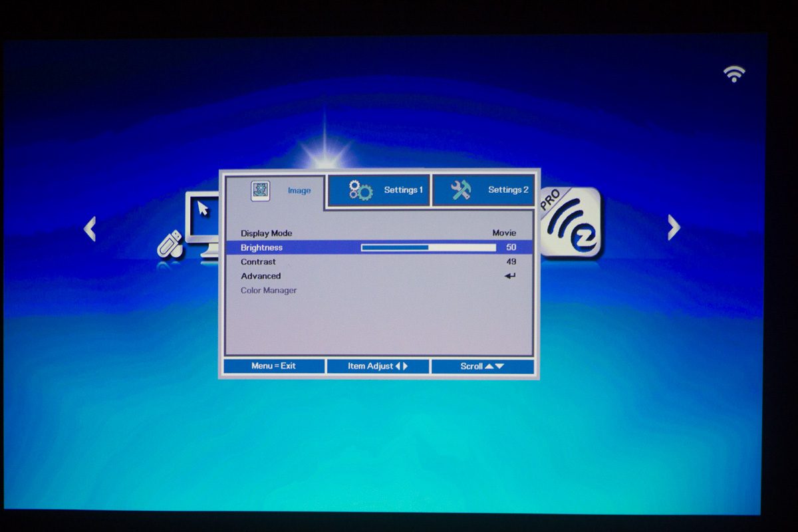This screenshot has height=532, width=798.
Task: Click the Image tab picture icon
Action: click(260, 191)
